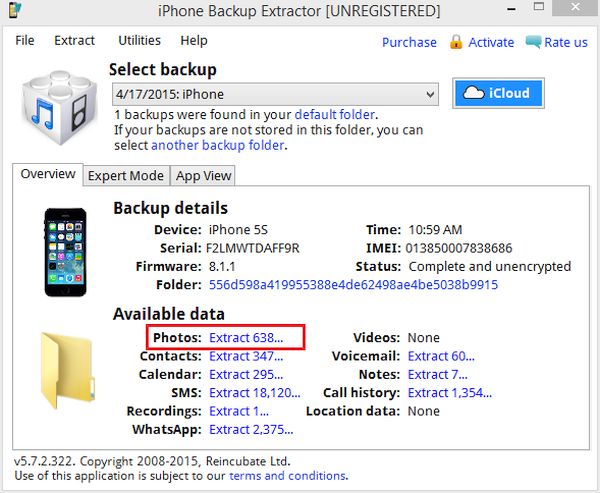600x493 pixels.
Task: Click the Rate us link
Action: click(566, 42)
